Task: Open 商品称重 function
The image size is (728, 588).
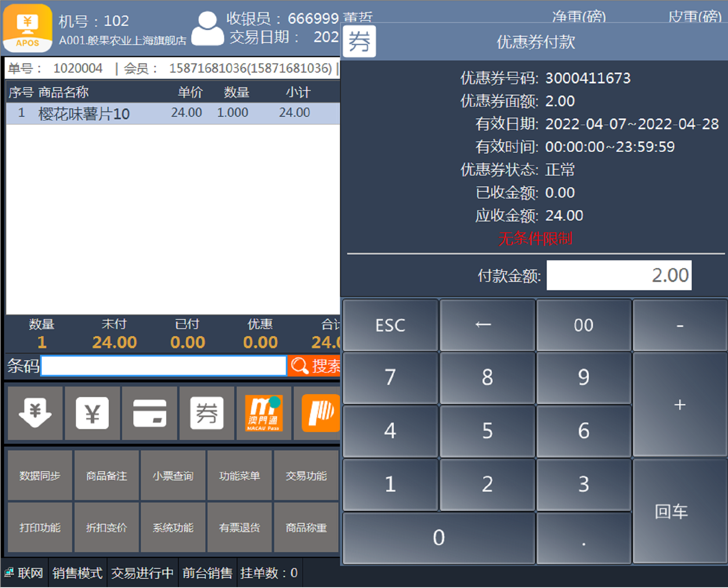Action: point(306,528)
